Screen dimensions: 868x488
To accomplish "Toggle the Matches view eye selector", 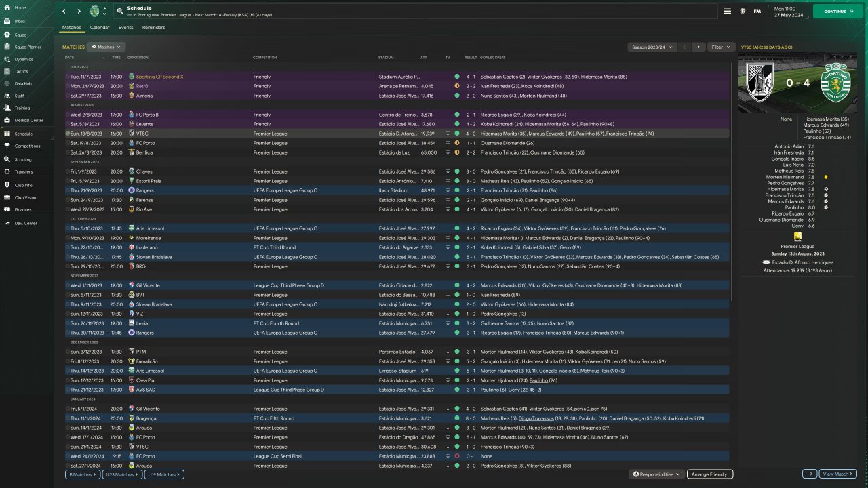I will 106,47.
